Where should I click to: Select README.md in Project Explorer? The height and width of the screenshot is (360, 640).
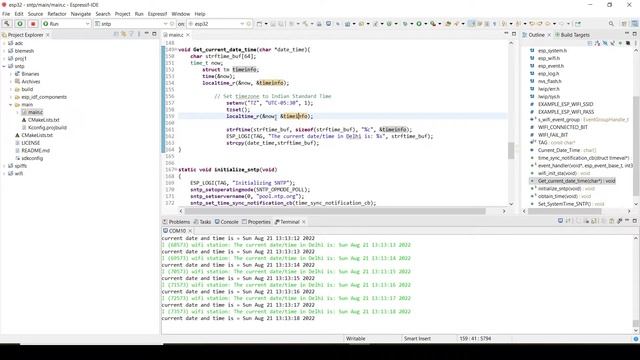(32, 151)
